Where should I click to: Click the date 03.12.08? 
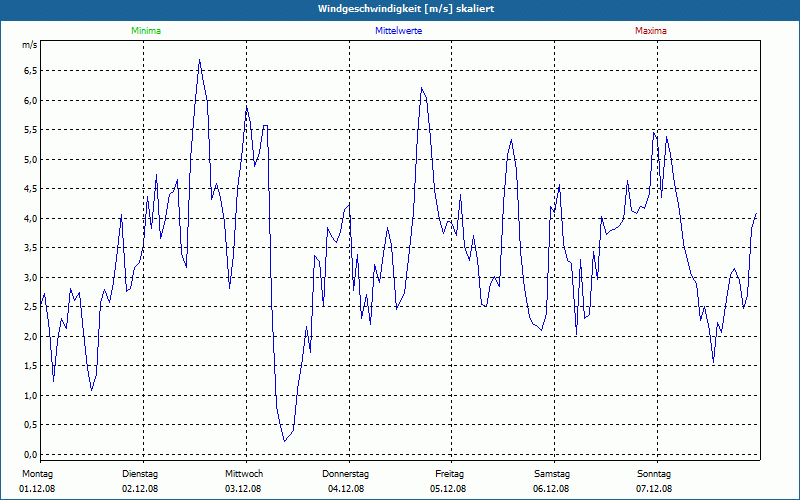point(243,489)
